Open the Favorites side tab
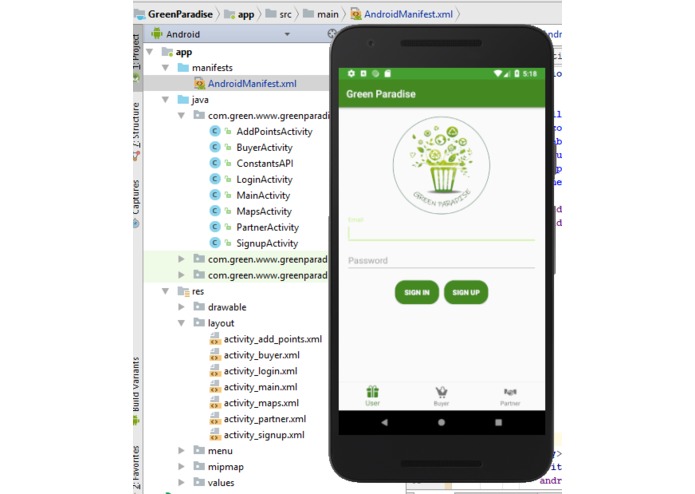Viewport: 695px width, 494px height. coord(137,467)
